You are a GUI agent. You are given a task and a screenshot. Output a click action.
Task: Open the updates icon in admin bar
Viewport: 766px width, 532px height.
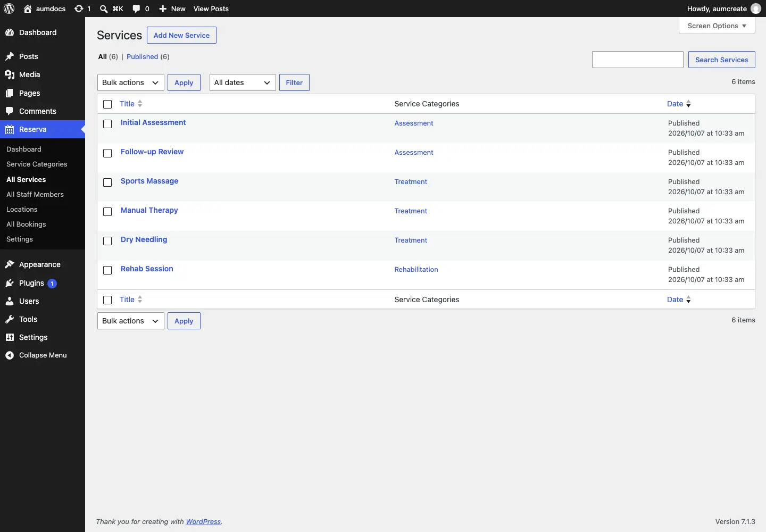[x=79, y=9]
